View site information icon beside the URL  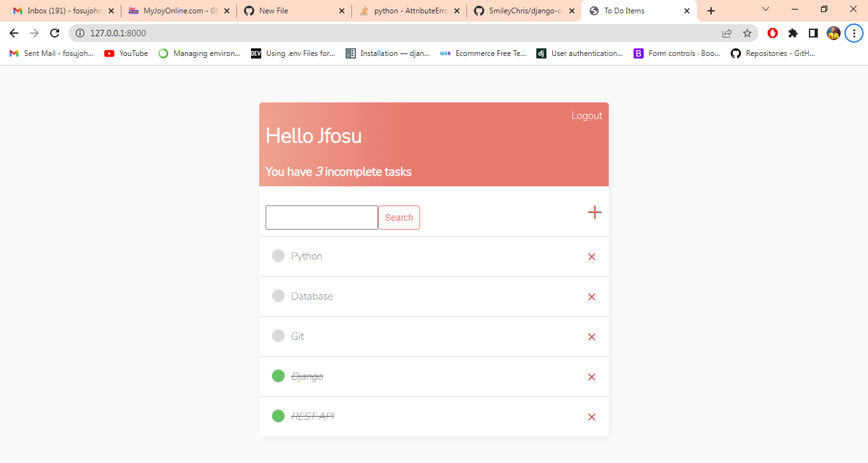coord(80,33)
